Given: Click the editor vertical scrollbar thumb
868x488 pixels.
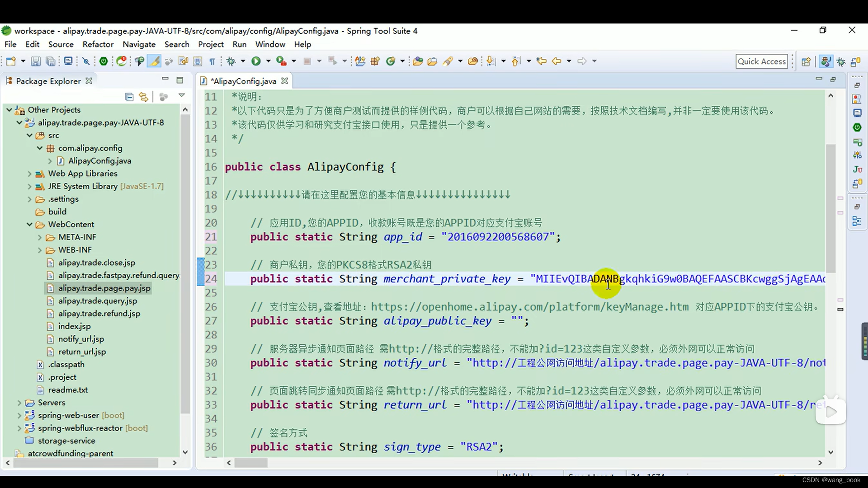Looking at the screenshot, I should point(830,208).
